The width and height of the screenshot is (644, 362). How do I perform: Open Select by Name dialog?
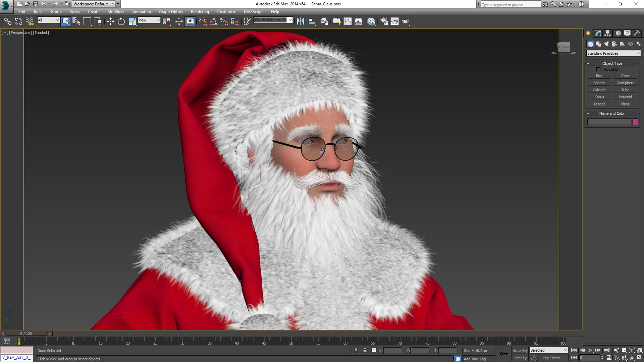tap(76, 21)
